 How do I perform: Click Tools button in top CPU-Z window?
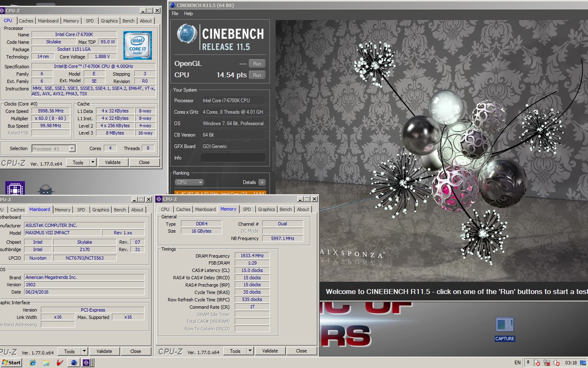[78, 162]
